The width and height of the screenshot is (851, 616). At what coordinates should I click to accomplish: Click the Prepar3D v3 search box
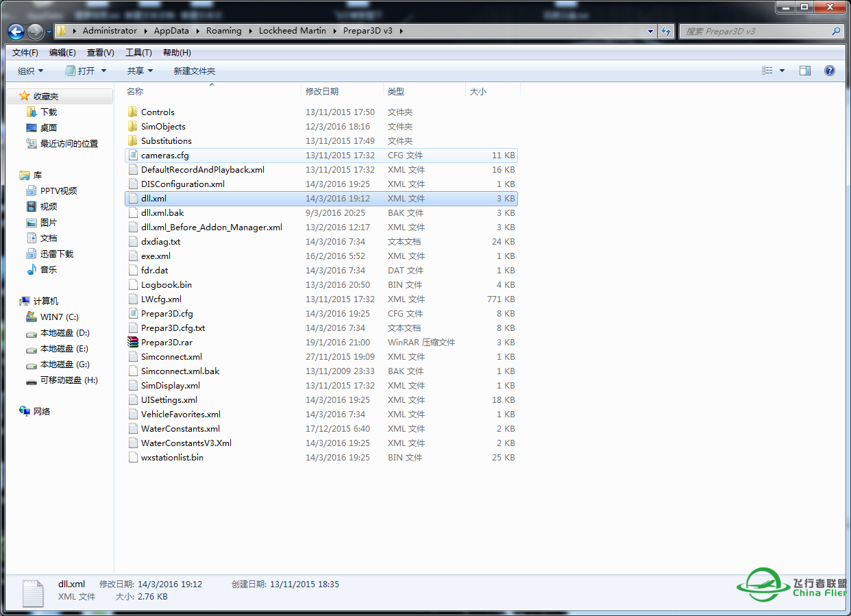coord(754,32)
